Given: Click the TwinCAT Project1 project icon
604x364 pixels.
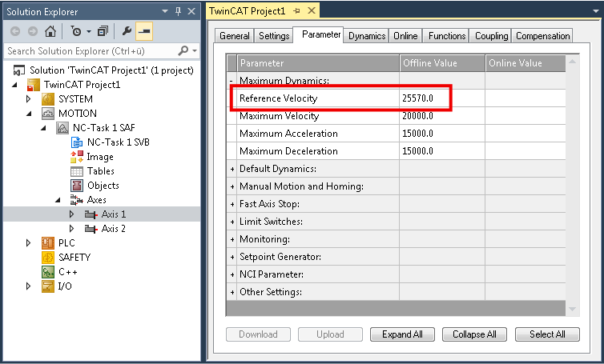Looking at the screenshot, I should click(33, 85).
